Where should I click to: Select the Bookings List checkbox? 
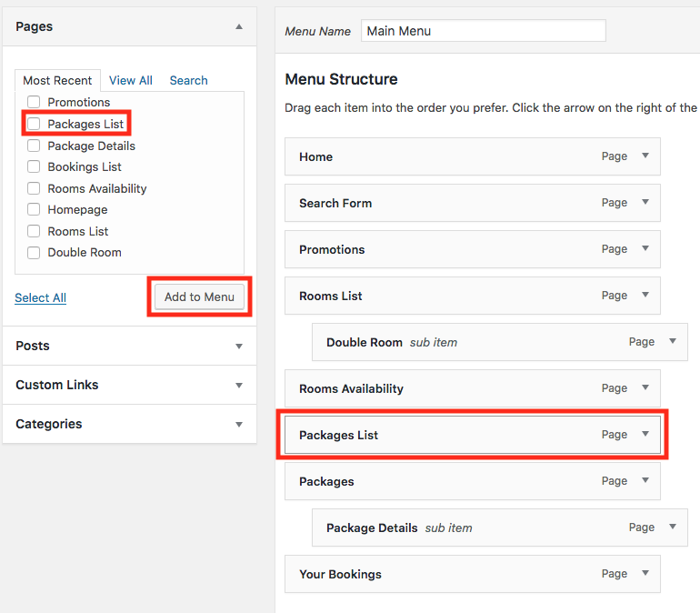coord(34,166)
